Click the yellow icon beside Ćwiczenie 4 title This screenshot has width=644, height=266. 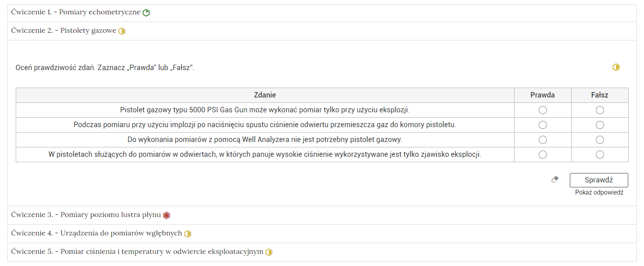(x=188, y=234)
